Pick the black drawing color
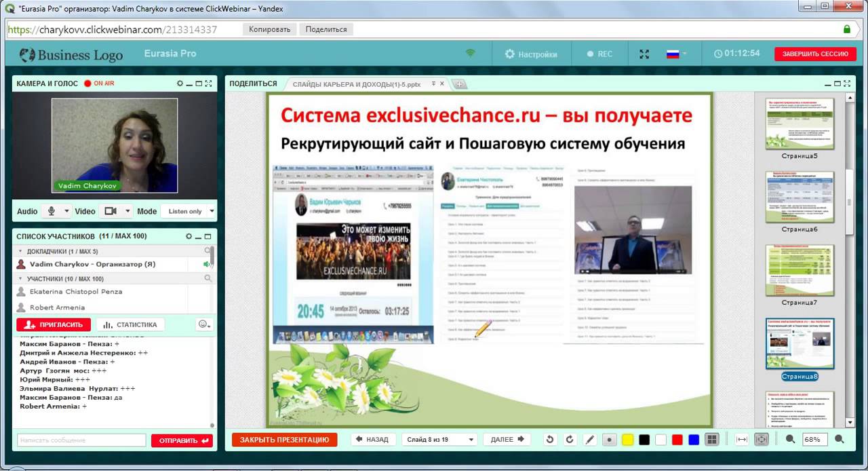Viewport: 868px width, 471px height. click(644, 440)
